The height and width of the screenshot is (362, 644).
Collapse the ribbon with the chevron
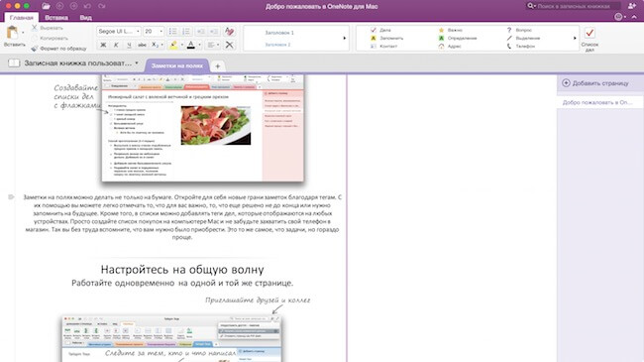pos(634,17)
